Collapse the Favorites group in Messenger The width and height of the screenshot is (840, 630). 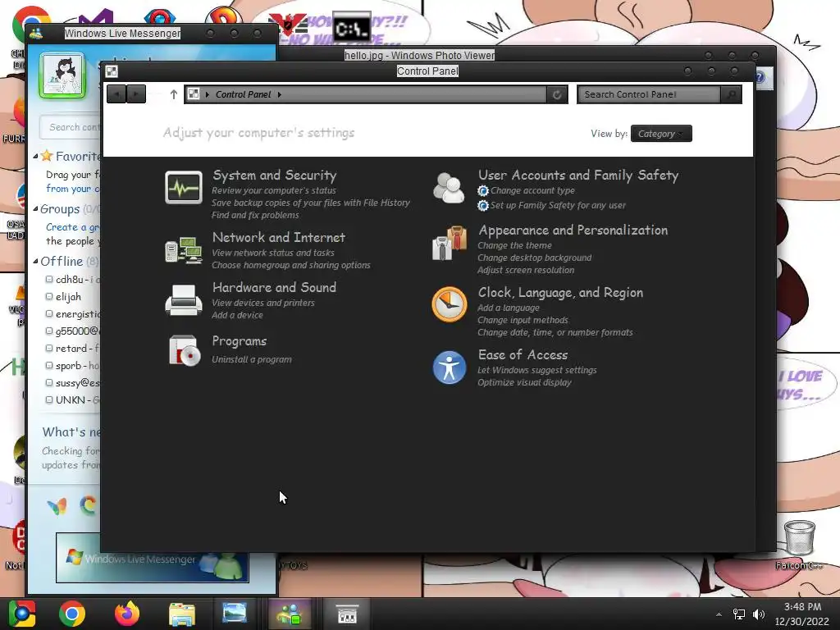click(35, 157)
